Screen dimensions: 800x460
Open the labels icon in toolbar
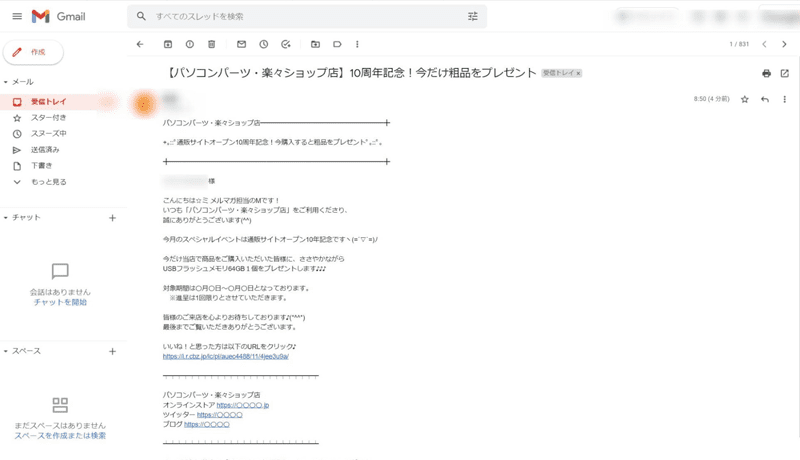pos(337,44)
